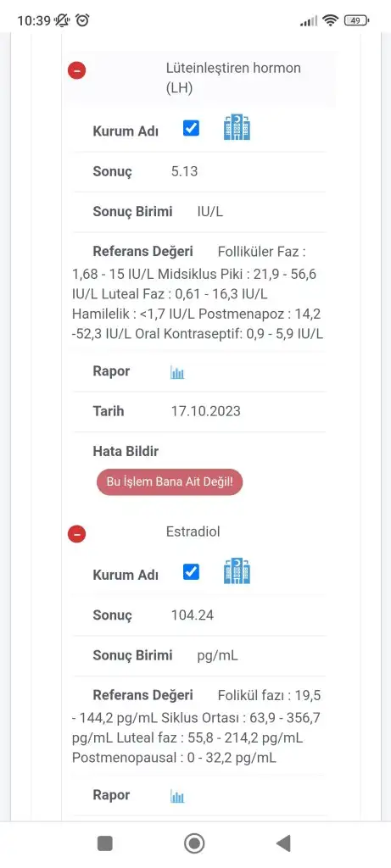This screenshot has width=391, height=868.
Task: Select the LH result value 5.13
Action: point(184,171)
